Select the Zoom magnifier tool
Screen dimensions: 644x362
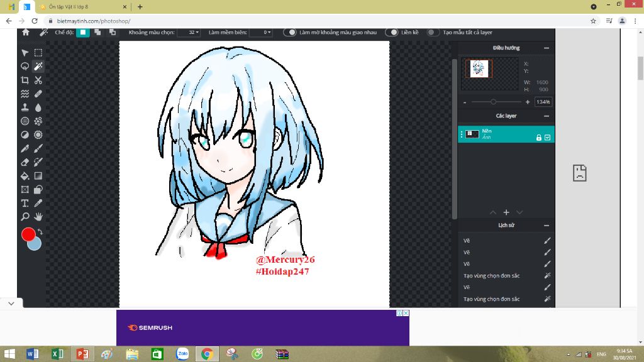coord(25,217)
